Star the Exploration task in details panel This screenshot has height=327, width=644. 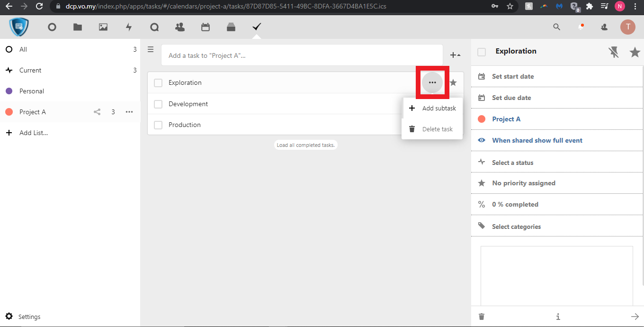pyautogui.click(x=635, y=52)
